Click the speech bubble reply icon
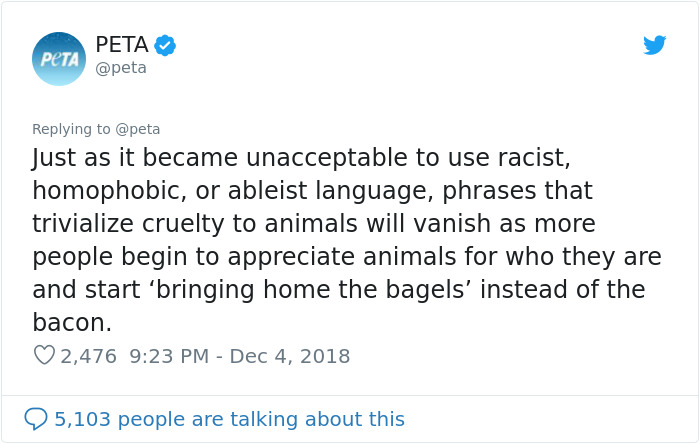This screenshot has height=444, width=700. tap(36, 419)
